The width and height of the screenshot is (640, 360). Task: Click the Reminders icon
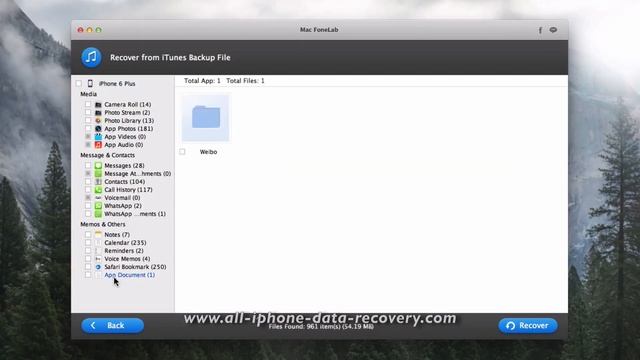tap(98, 251)
